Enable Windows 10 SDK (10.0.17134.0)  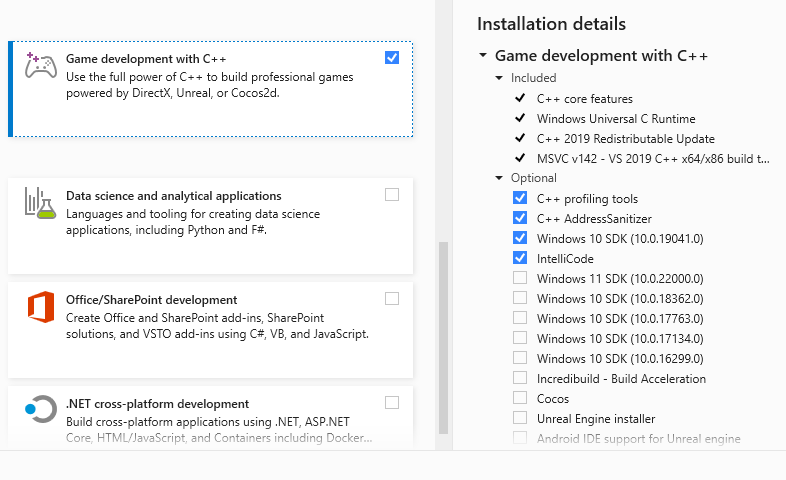point(520,338)
